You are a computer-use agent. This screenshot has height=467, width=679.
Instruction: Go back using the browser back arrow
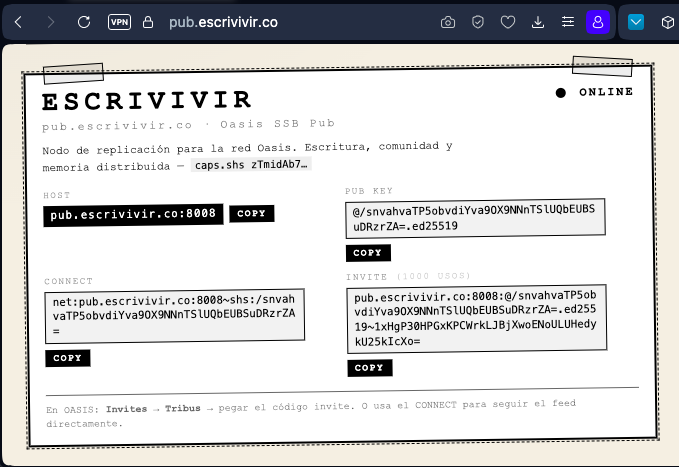(18, 22)
